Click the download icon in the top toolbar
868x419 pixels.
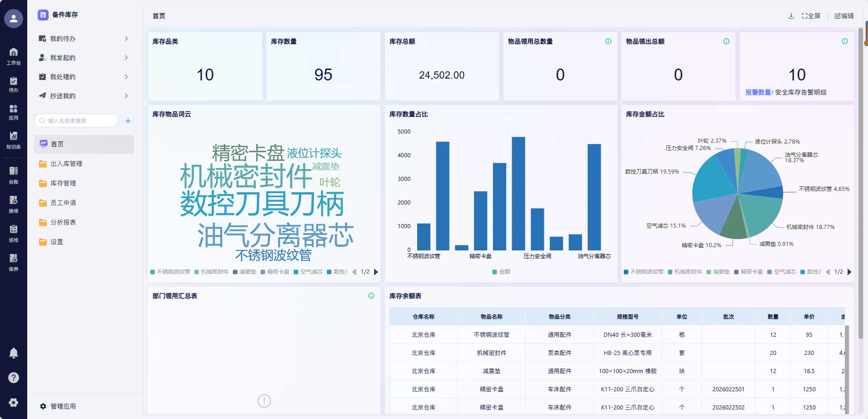coord(790,15)
